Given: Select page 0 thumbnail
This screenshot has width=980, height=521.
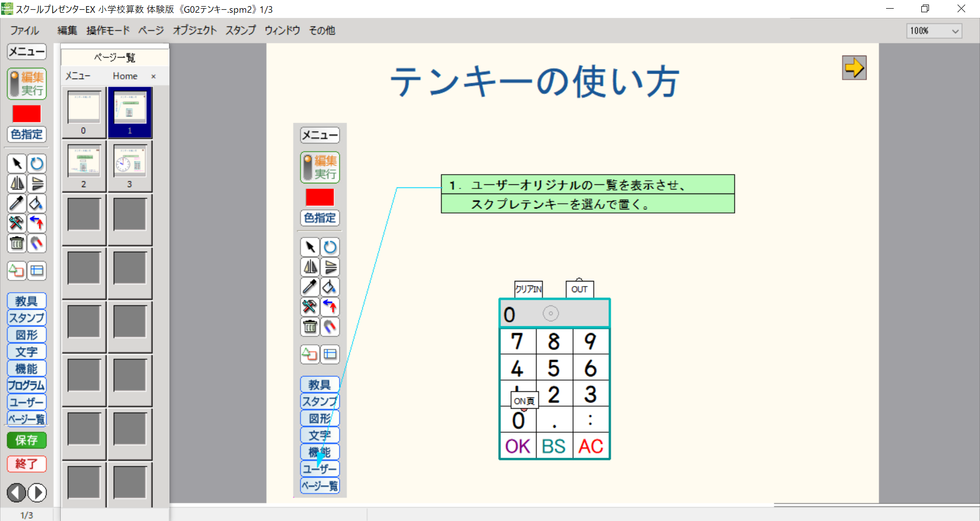Looking at the screenshot, I should coord(84,112).
